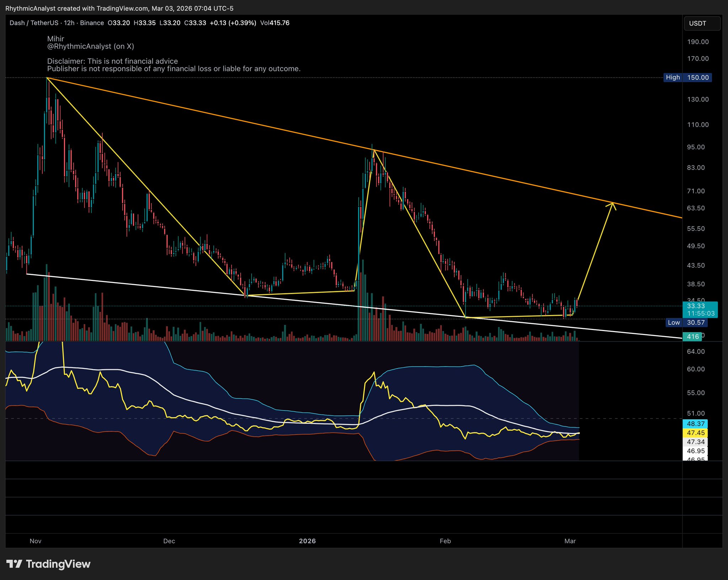Click the Binance exchange label
This screenshot has height=580, width=728.
(92, 23)
